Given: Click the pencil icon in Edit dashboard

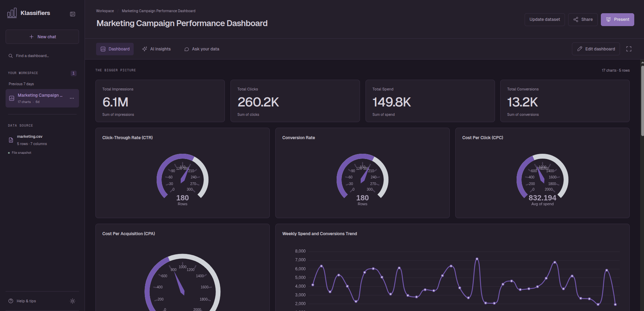Looking at the screenshot, I should pyautogui.click(x=580, y=49).
